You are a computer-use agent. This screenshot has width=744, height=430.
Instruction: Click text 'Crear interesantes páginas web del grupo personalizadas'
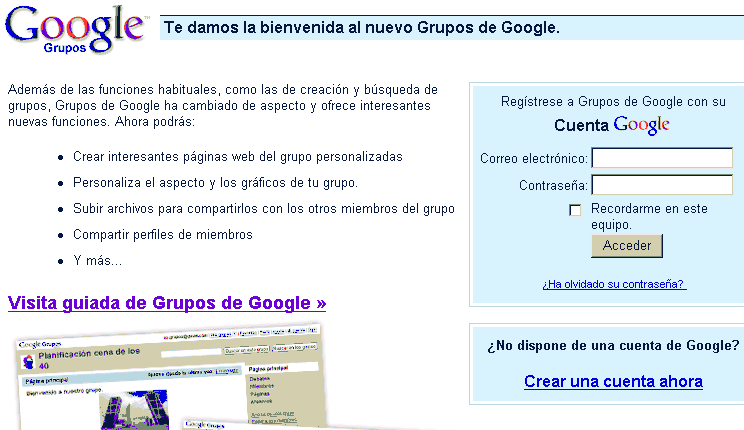click(x=238, y=157)
